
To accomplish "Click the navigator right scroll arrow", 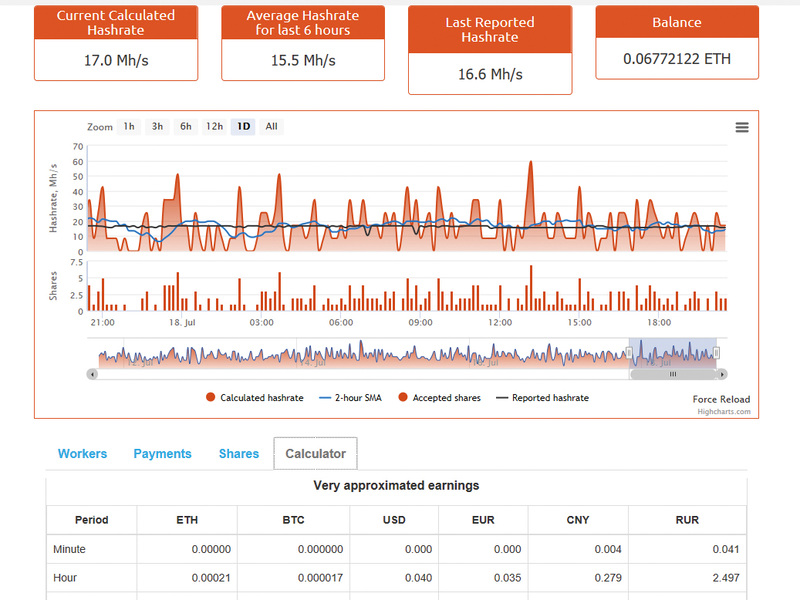I will pyautogui.click(x=722, y=374).
